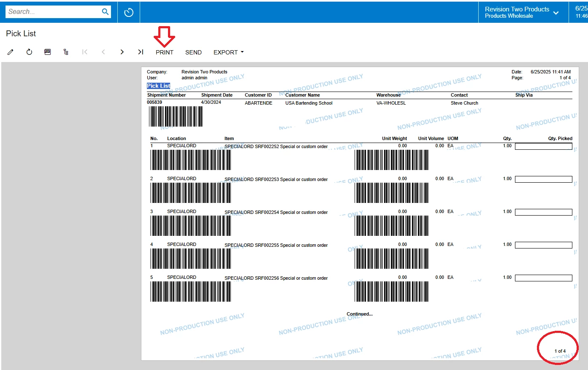Click the PRINT button

165,52
